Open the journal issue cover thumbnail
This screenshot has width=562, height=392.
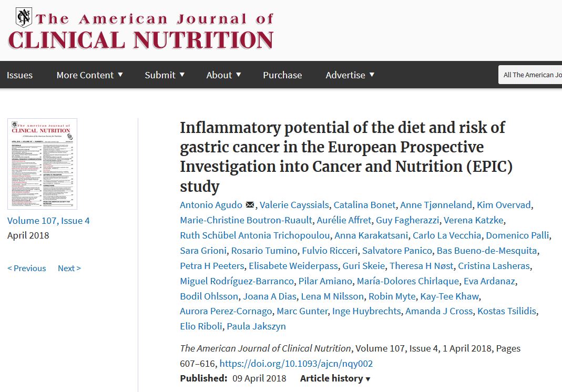[42, 164]
